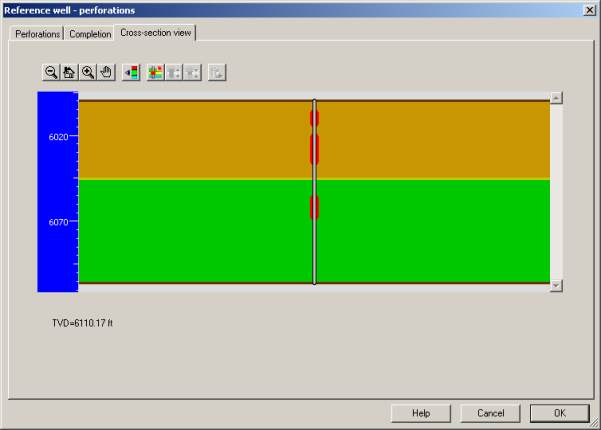
Task: Click the top red perforation marker on well
Action: tap(314, 119)
